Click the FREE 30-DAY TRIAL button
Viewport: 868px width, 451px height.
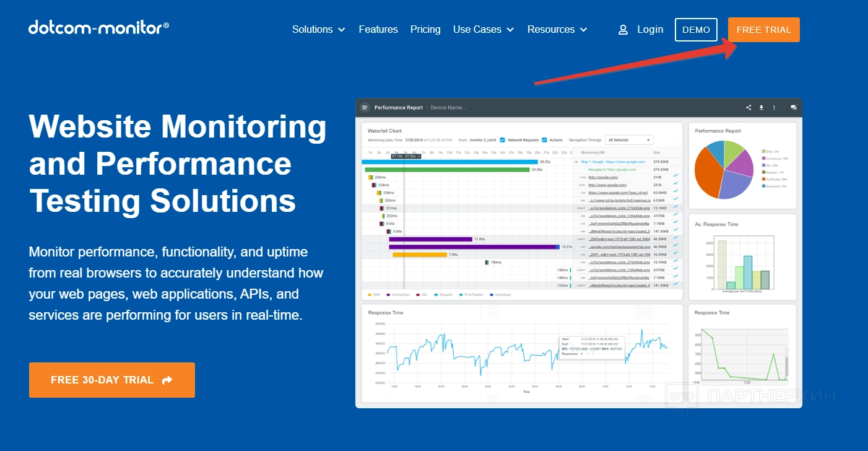[112, 380]
